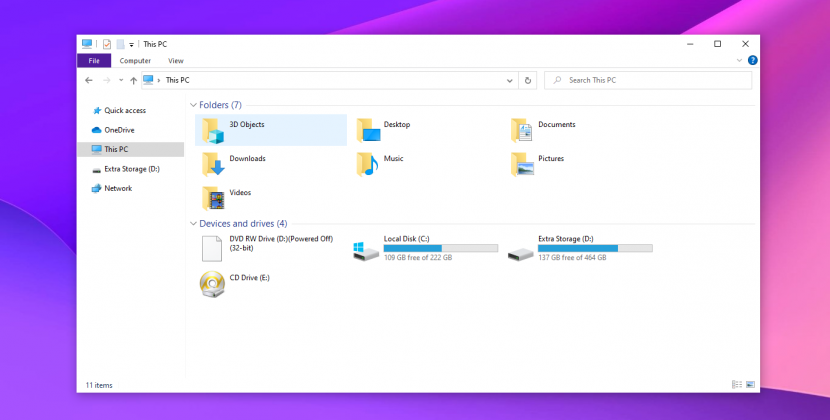Click the '137 GB free of 464 GB' text
The height and width of the screenshot is (420, 830).
572,258
